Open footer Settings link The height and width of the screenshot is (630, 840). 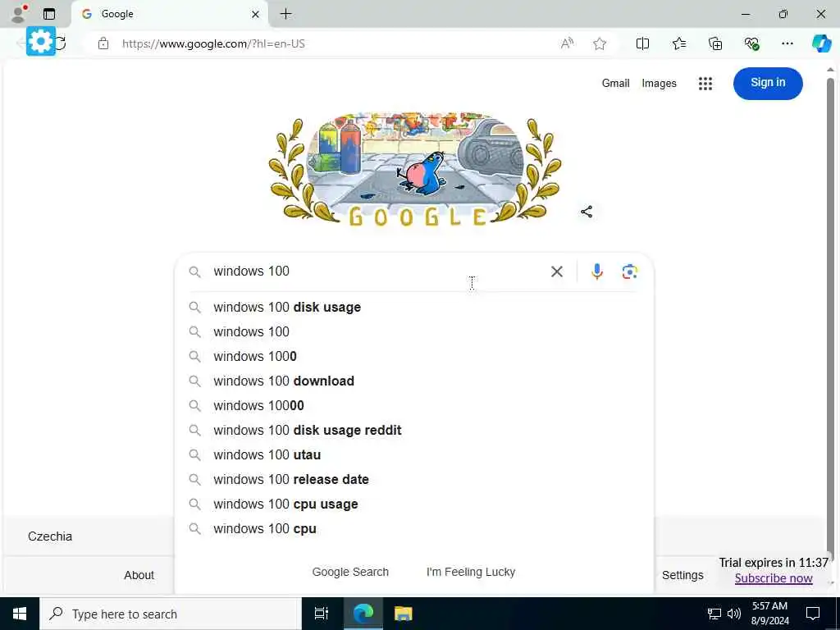682,575
